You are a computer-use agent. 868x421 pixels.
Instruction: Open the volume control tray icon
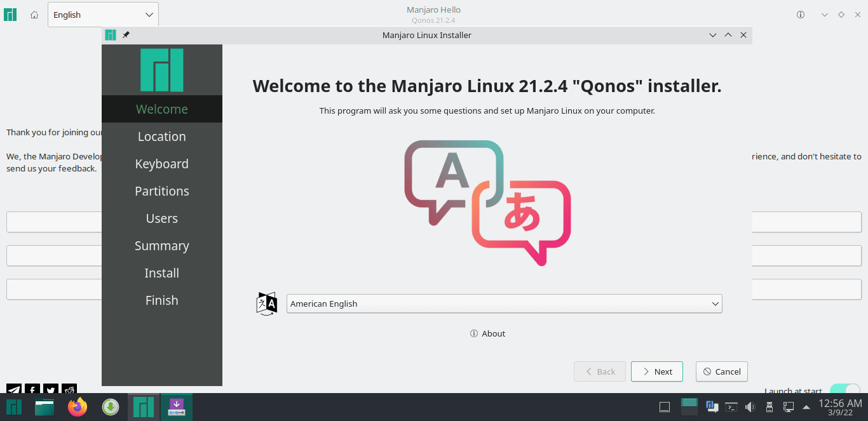(x=750, y=407)
